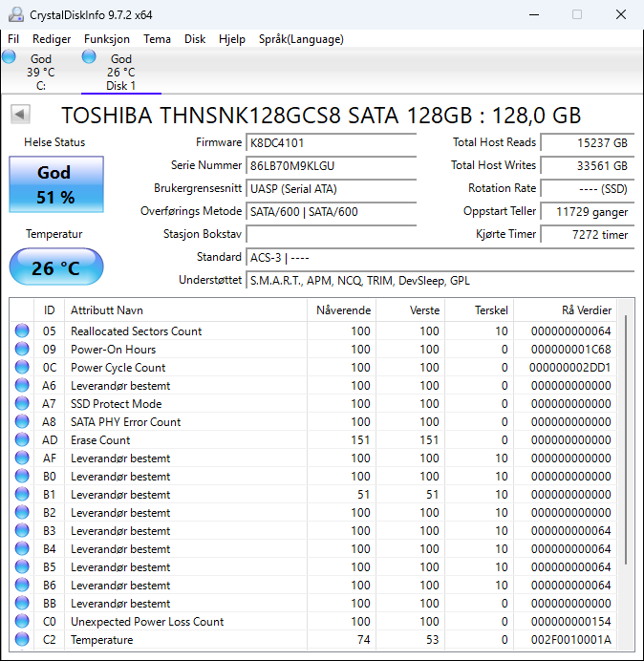Select the Disk 1 status orb

89,56
